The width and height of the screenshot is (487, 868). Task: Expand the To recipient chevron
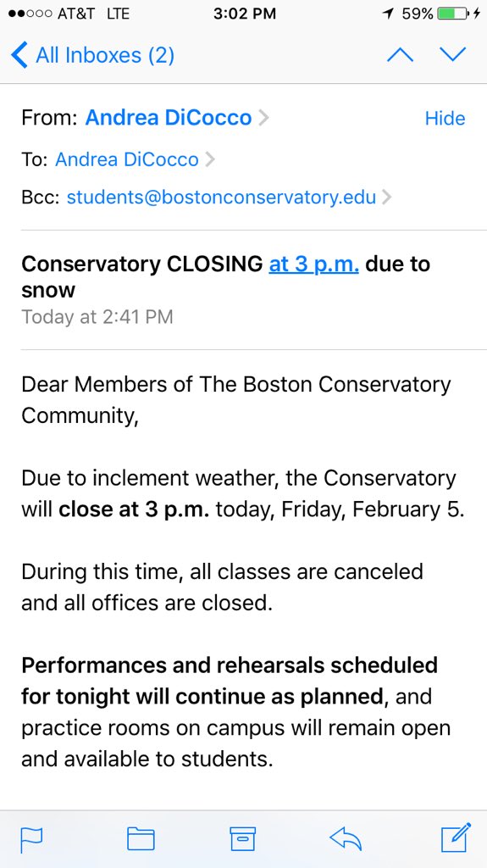point(210,159)
